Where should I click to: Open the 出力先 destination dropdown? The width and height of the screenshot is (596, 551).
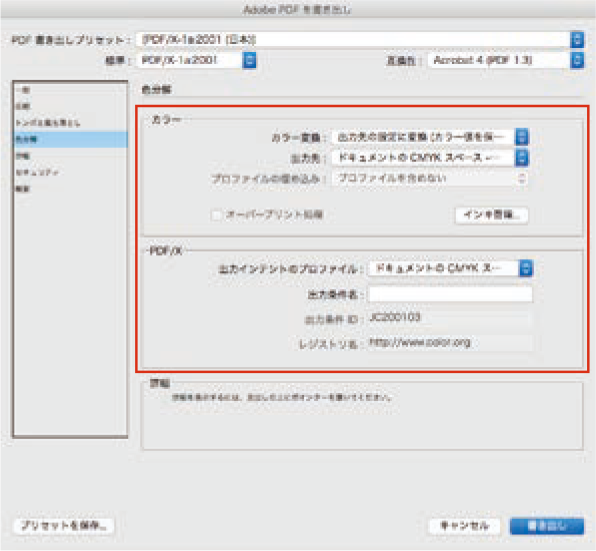(x=430, y=157)
